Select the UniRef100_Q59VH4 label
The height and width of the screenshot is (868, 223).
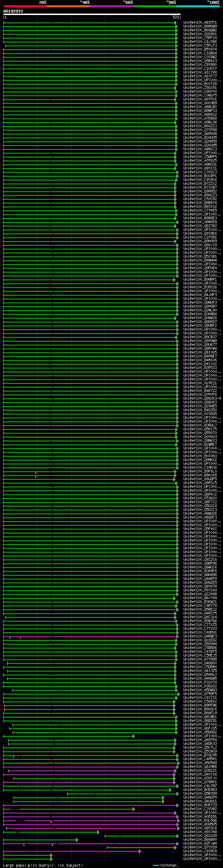pos(200,644)
